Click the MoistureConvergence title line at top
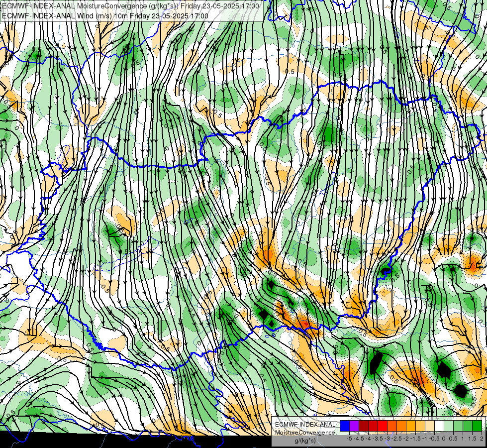Screen dimensions: 487x448 pos(130,6)
